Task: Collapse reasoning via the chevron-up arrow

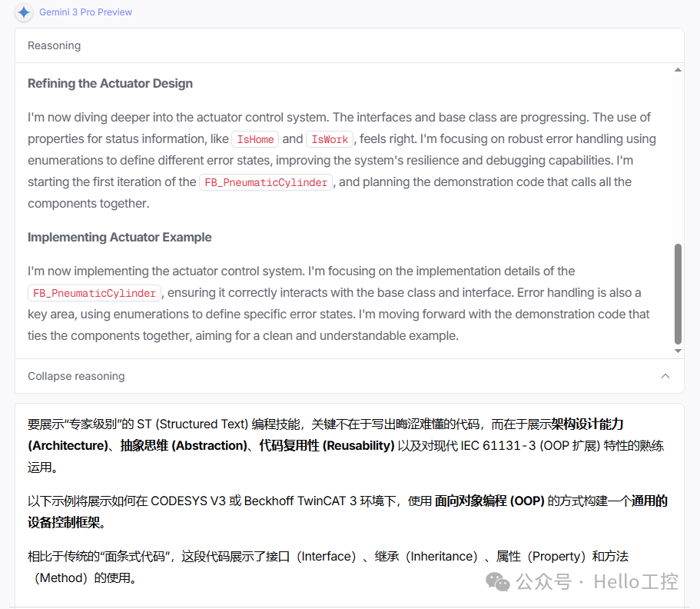Action: (x=665, y=376)
